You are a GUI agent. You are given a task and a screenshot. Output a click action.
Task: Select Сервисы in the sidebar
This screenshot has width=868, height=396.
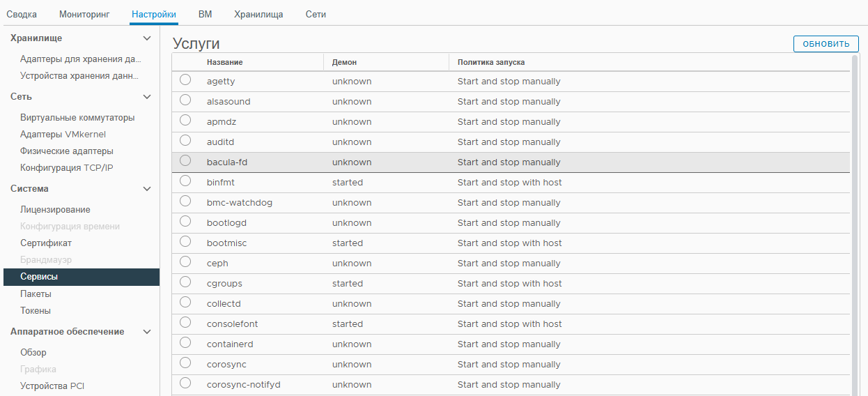(81, 277)
